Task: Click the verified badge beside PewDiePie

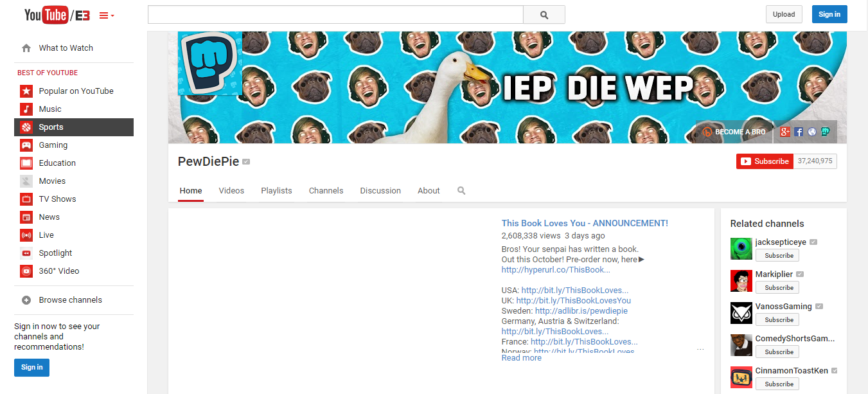Action: coord(246,162)
